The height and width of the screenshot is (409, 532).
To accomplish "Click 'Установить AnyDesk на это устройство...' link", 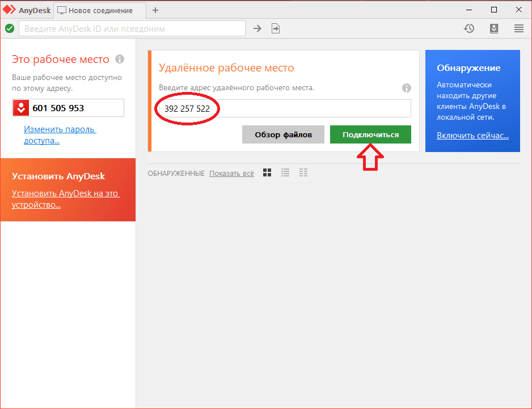I will point(65,199).
